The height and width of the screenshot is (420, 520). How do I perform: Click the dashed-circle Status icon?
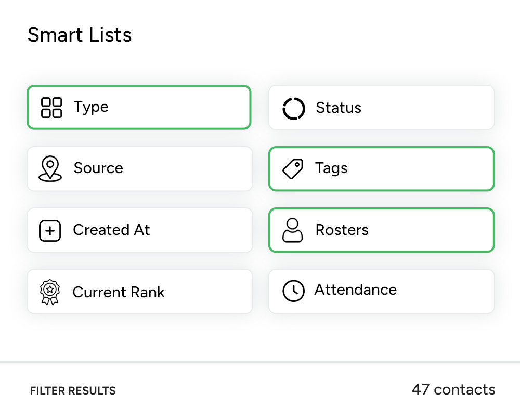pyautogui.click(x=294, y=108)
